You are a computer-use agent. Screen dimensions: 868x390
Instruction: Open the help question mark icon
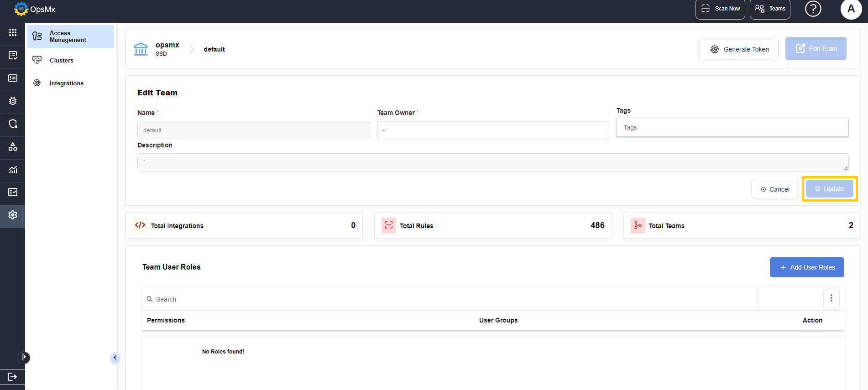point(813,9)
